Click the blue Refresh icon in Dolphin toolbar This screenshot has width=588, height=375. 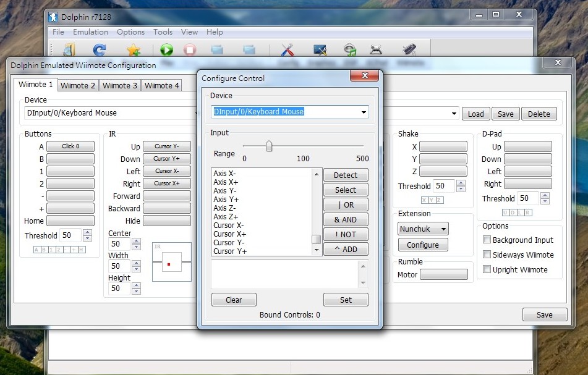tap(100, 49)
